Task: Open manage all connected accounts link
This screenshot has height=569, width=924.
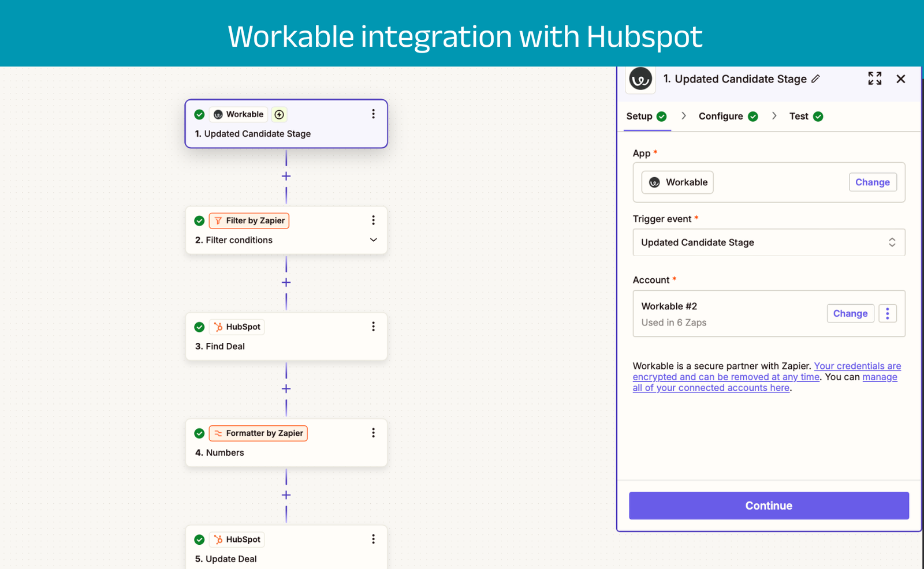Action: pyautogui.click(x=765, y=382)
